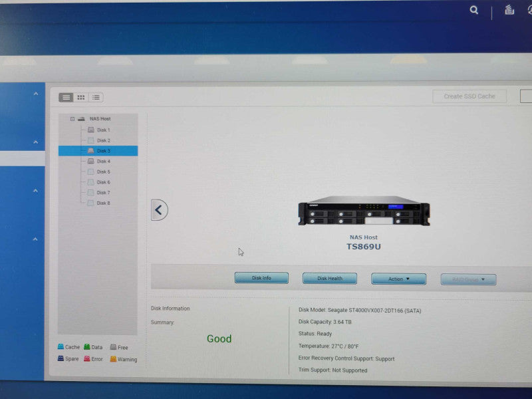This screenshot has width=532, height=399.
Task: Click the Disk 6 empty slot icon
Action: coord(91,182)
